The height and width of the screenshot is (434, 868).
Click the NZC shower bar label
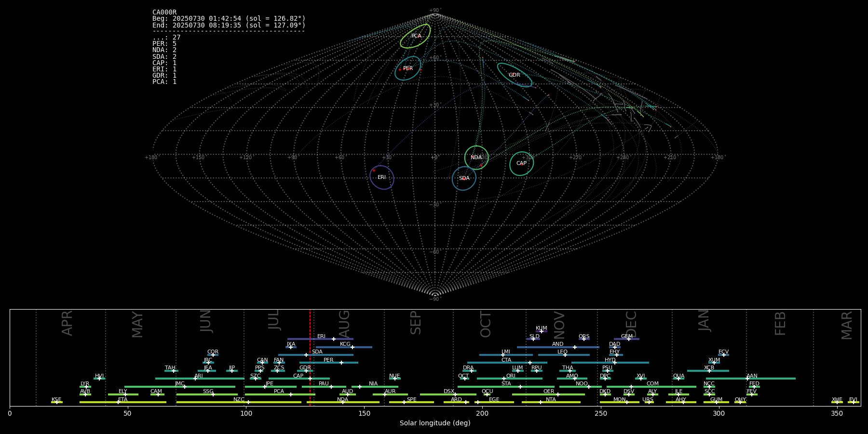click(239, 400)
